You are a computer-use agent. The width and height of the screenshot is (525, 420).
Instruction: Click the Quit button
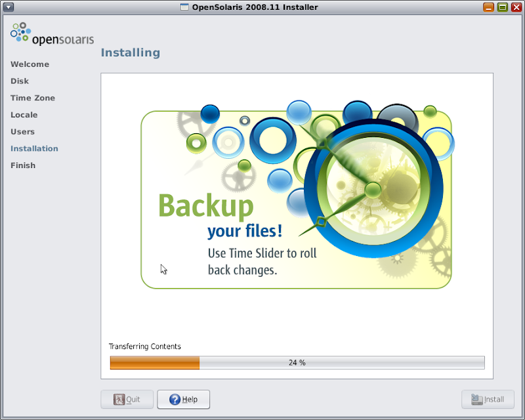(x=127, y=399)
